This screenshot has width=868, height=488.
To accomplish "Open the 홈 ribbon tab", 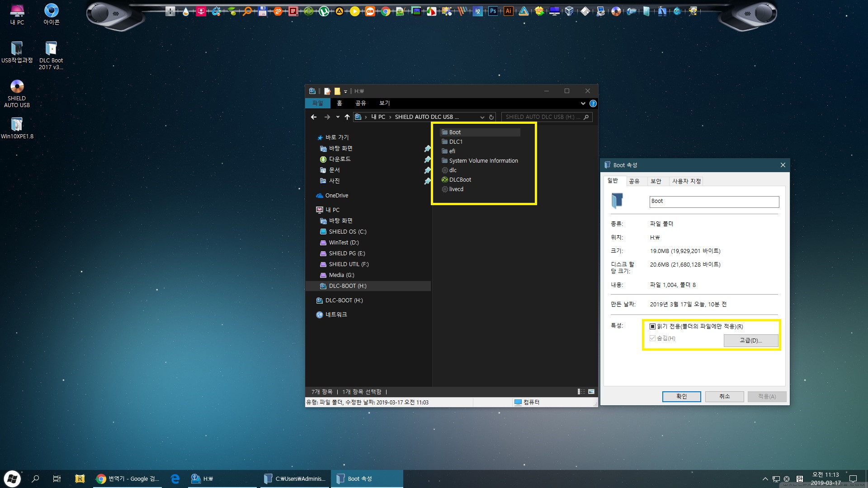I will (x=340, y=103).
